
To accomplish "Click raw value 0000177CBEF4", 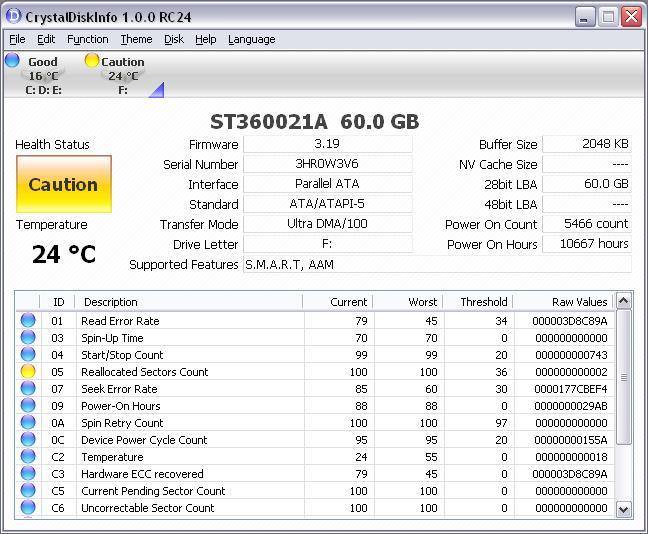I will [571, 389].
